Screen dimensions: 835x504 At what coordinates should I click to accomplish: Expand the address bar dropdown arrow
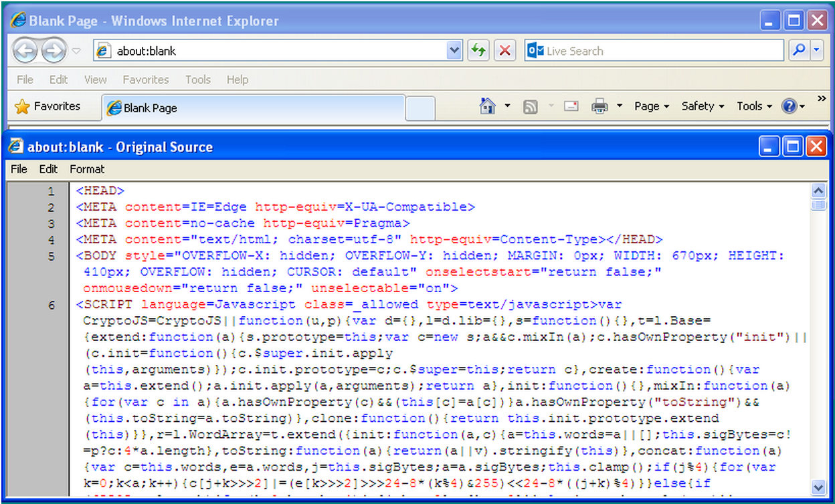[x=454, y=51]
